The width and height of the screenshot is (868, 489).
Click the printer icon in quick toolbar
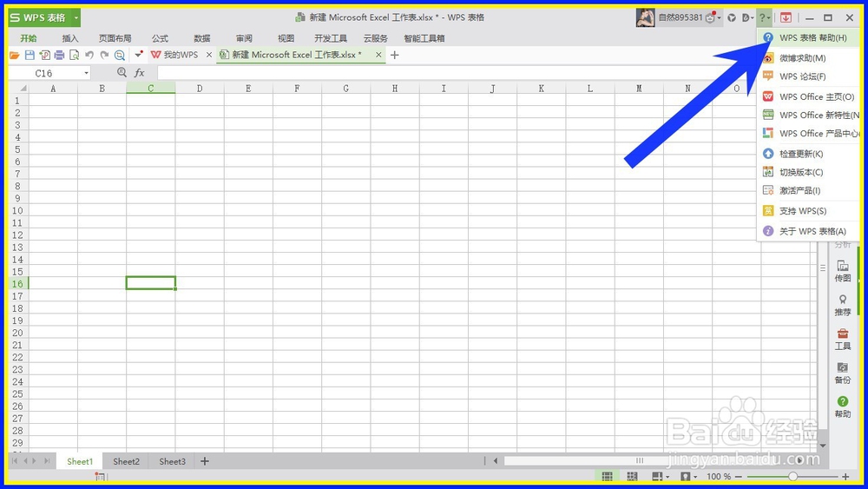click(59, 56)
